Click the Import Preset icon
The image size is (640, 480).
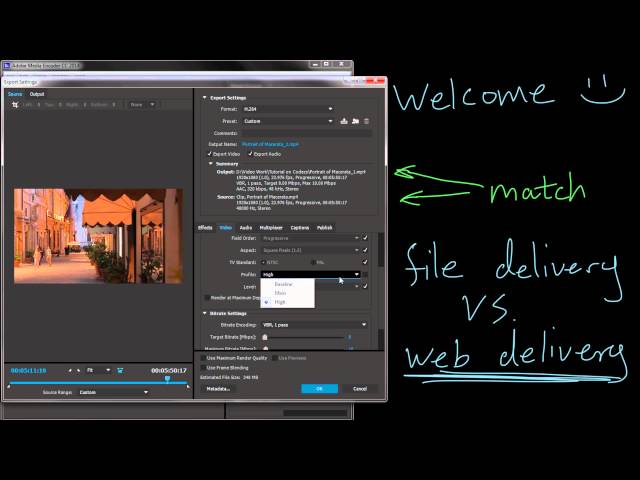[356, 121]
